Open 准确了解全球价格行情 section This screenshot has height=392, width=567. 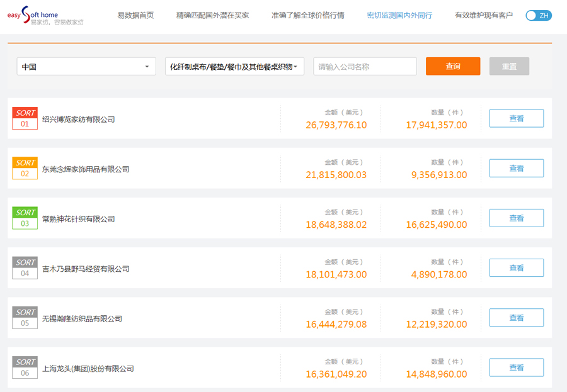click(308, 16)
